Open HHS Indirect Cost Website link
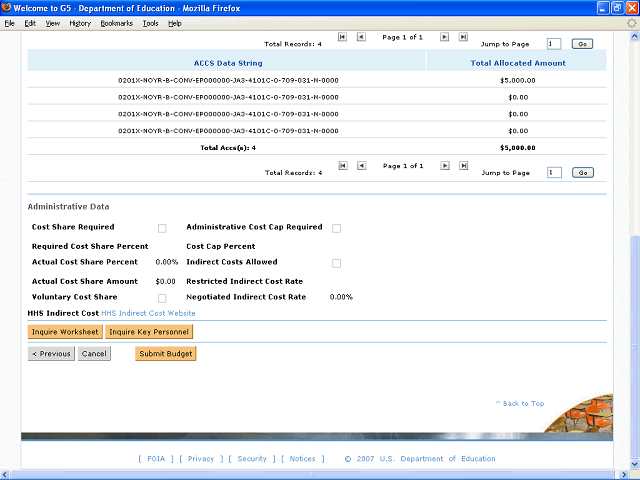Viewport: 640px width, 480px height. tap(148, 313)
